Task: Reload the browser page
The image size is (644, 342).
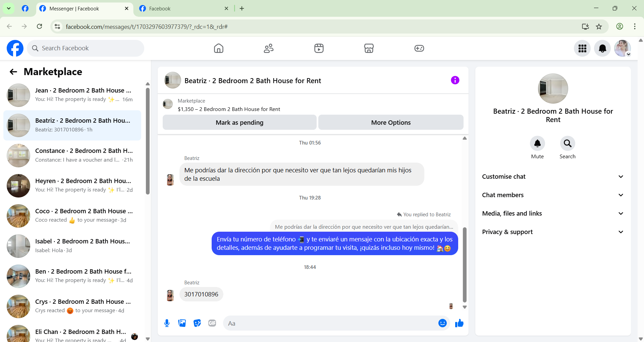Action: click(x=39, y=26)
